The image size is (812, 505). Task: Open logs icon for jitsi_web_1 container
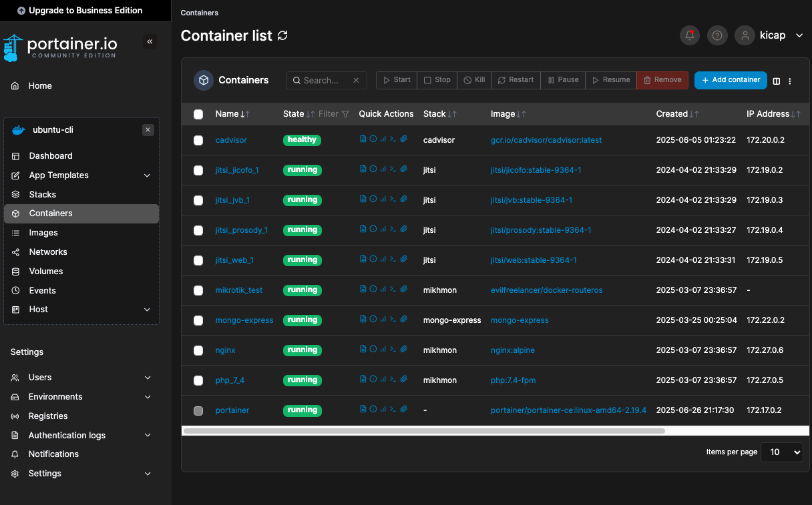[x=363, y=260]
